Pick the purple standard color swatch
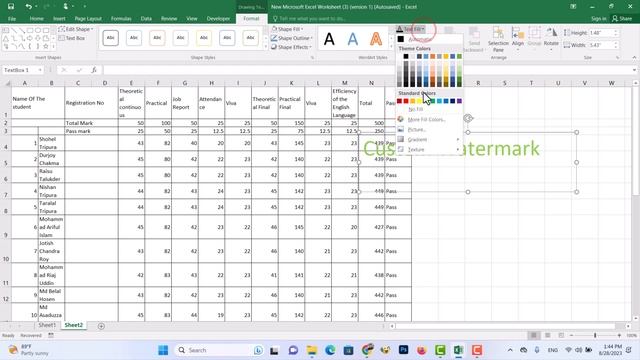 click(x=459, y=101)
